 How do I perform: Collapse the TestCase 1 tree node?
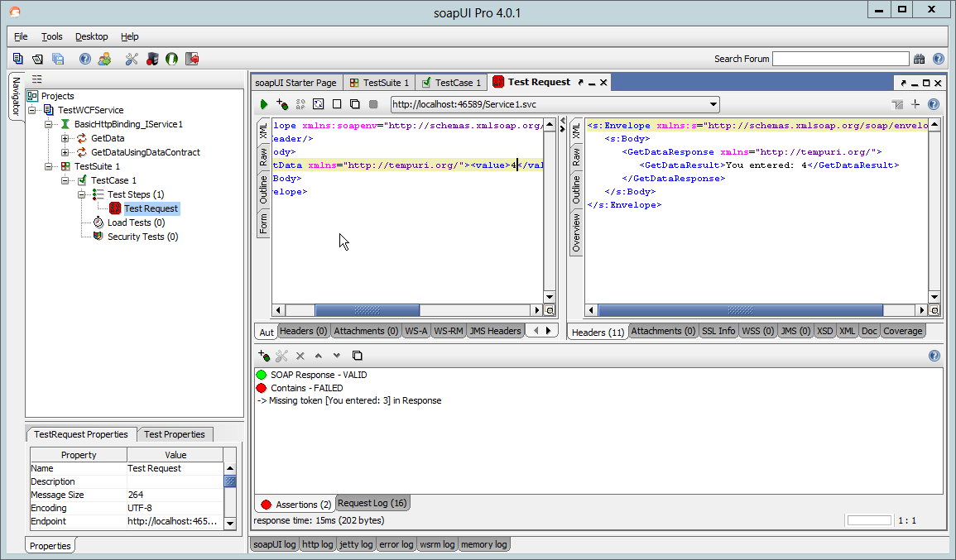point(65,180)
